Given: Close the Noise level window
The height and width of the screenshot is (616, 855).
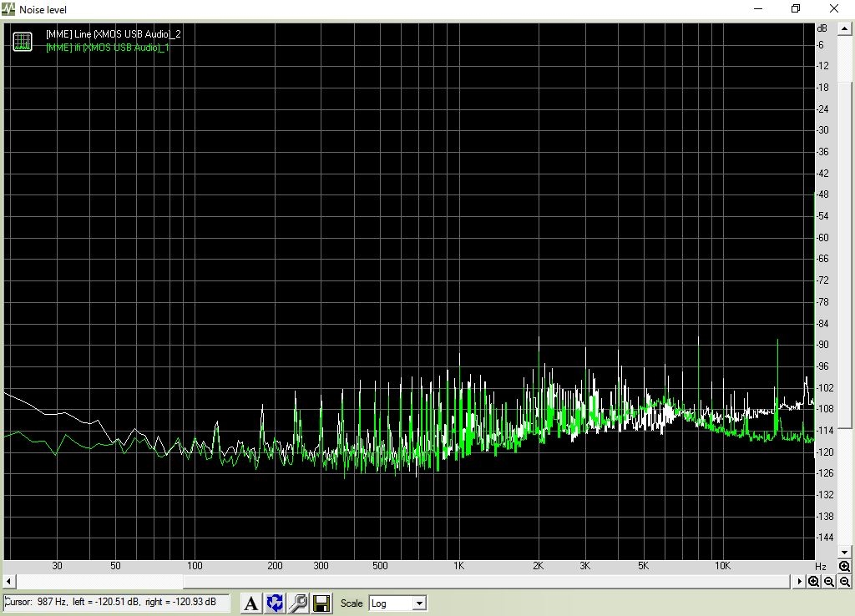Looking at the screenshot, I should tap(834, 8).
